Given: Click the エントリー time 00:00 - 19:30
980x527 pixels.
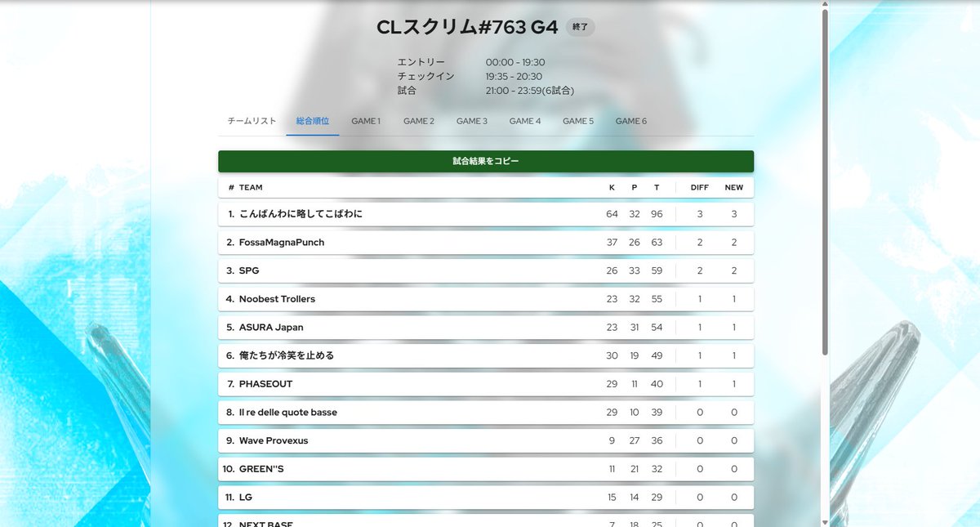Looking at the screenshot, I should pos(515,62).
